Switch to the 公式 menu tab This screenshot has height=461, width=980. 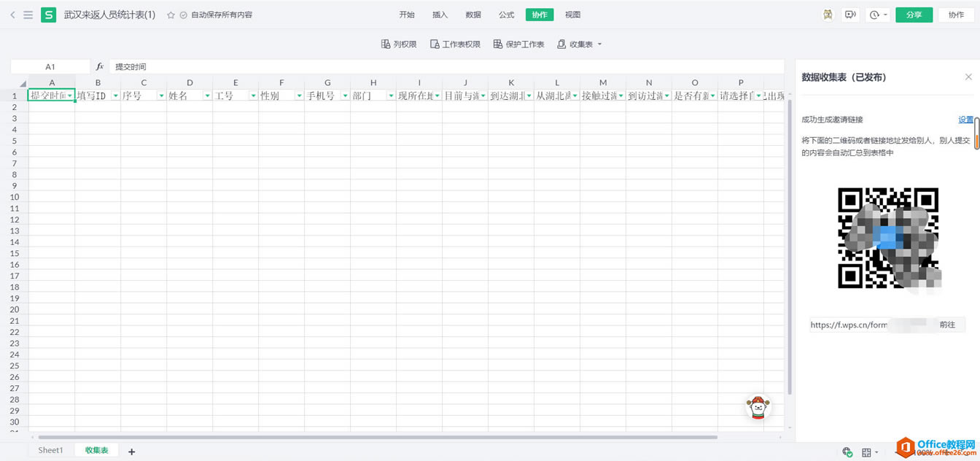506,15
